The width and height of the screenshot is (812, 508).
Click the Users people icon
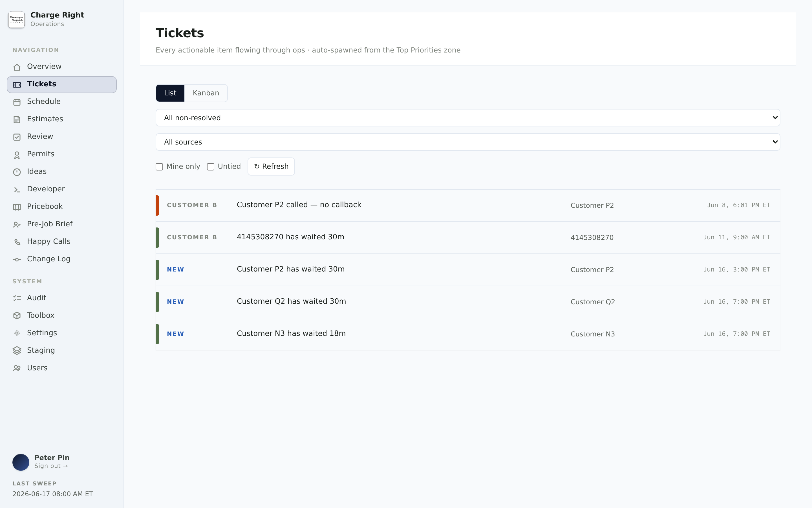point(17,368)
